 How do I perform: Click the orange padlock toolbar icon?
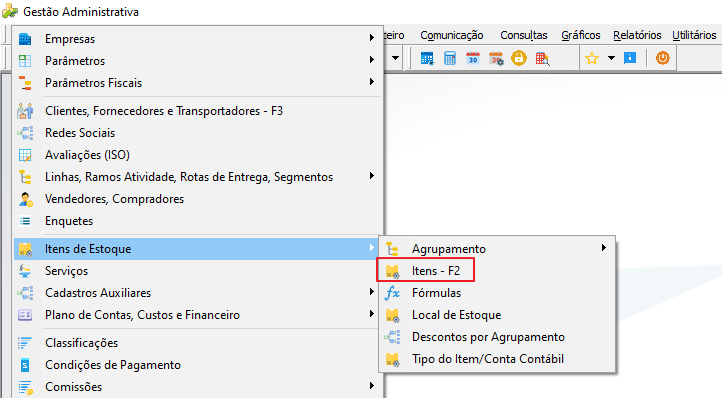[519, 59]
